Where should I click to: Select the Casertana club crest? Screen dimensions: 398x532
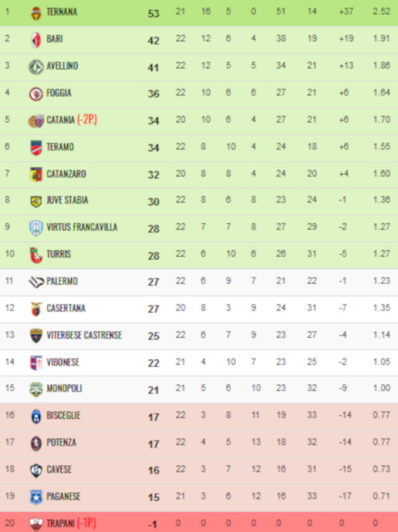(36, 308)
